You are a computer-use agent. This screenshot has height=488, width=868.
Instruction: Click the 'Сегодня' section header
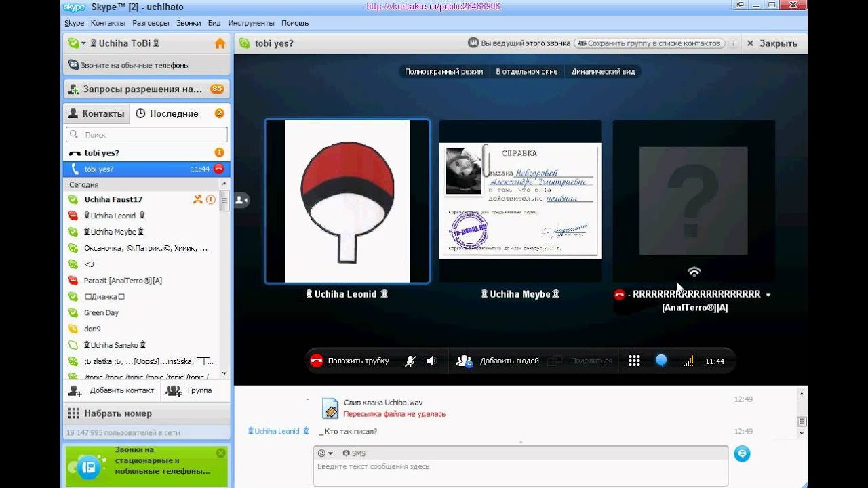pyautogui.click(x=84, y=184)
